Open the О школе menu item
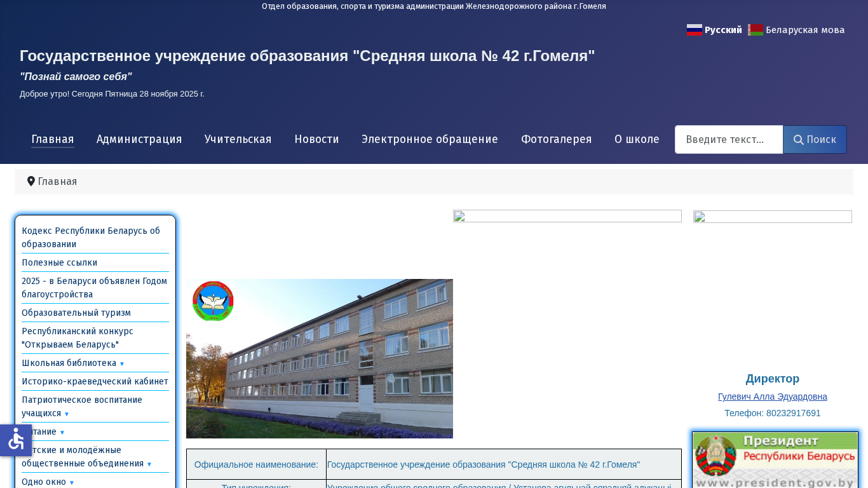Screen dimensions: 868x488 tap(637, 139)
